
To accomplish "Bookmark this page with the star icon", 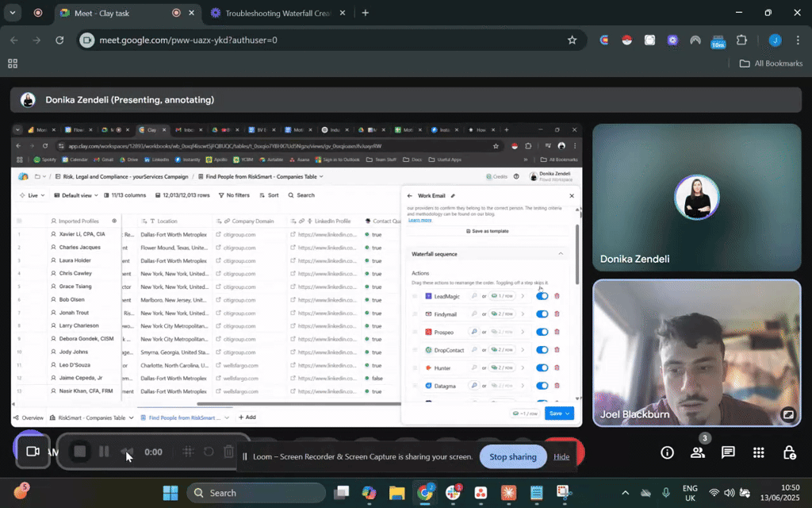I will click(x=572, y=40).
